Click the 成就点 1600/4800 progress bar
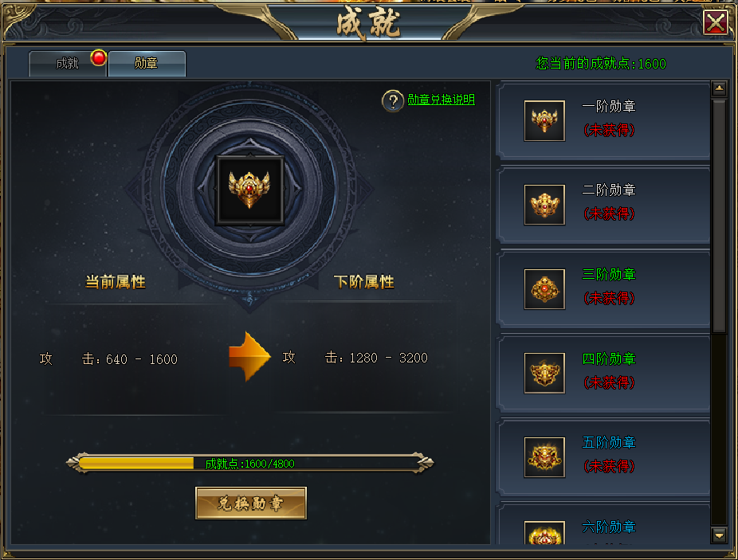738x560 pixels. coord(250,463)
